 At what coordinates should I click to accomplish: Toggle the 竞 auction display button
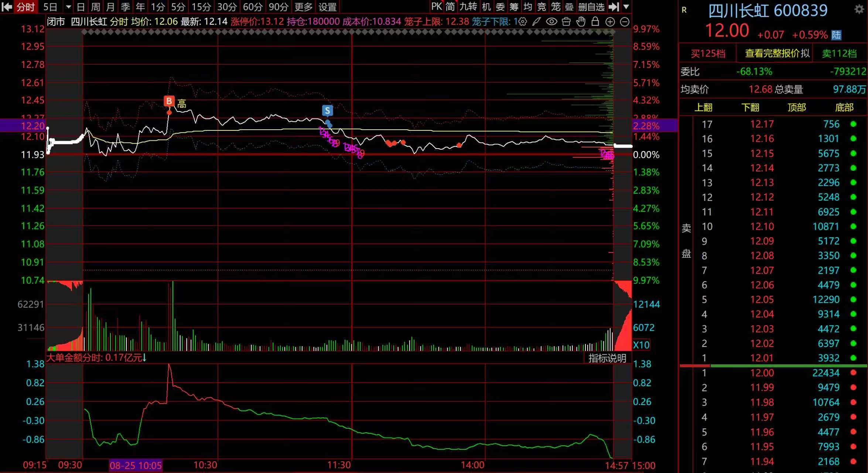coord(541,7)
